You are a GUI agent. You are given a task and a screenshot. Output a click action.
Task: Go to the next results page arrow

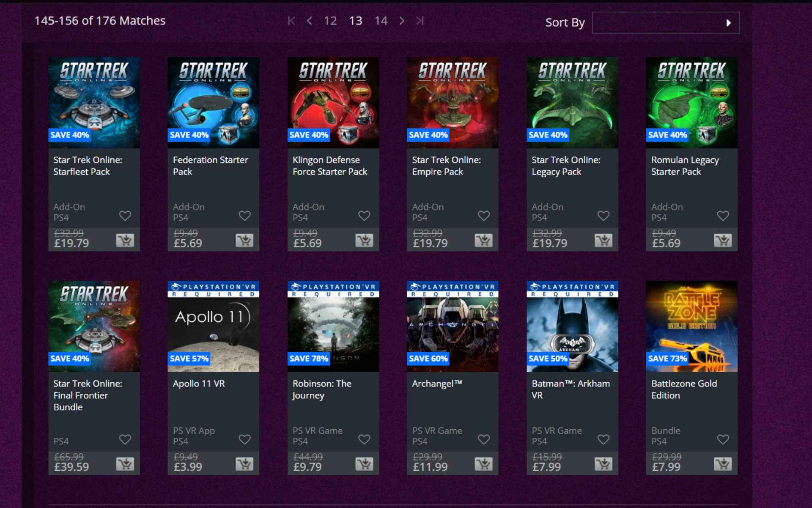(x=402, y=21)
